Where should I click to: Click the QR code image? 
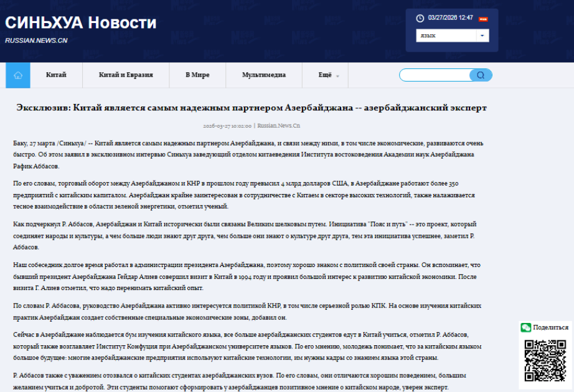[x=545, y=360]
